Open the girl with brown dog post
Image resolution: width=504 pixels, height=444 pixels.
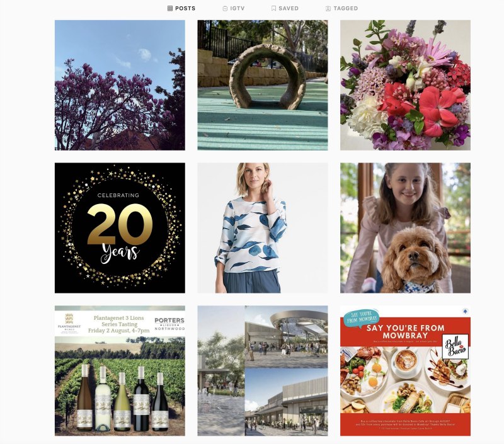pyautogui.click(x=405, y=228)
